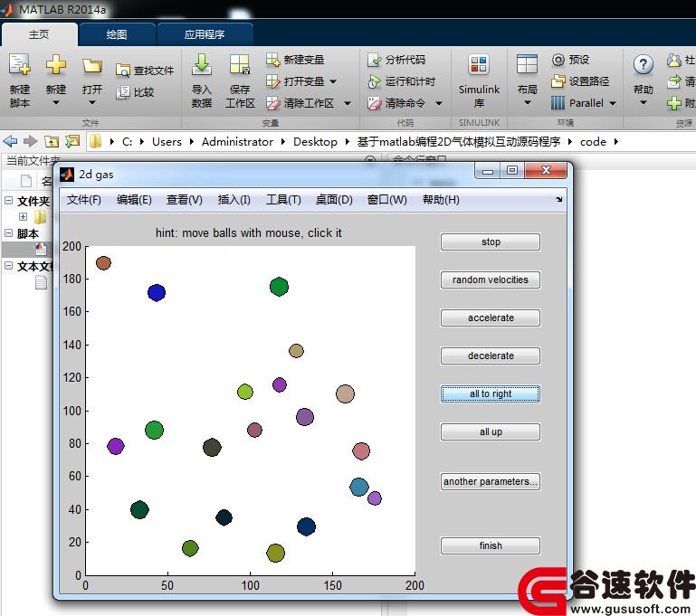Click the decelerate button
Screen dimensions: 696x616
point(491,355)
